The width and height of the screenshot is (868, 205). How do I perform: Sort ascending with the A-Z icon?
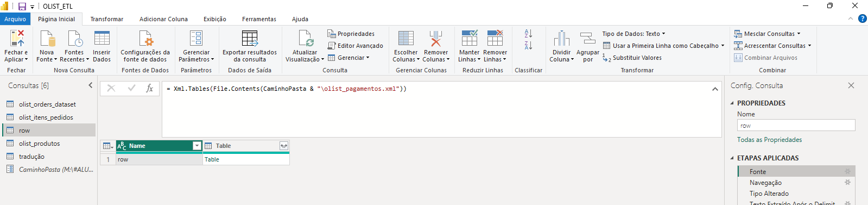[528, 34]
